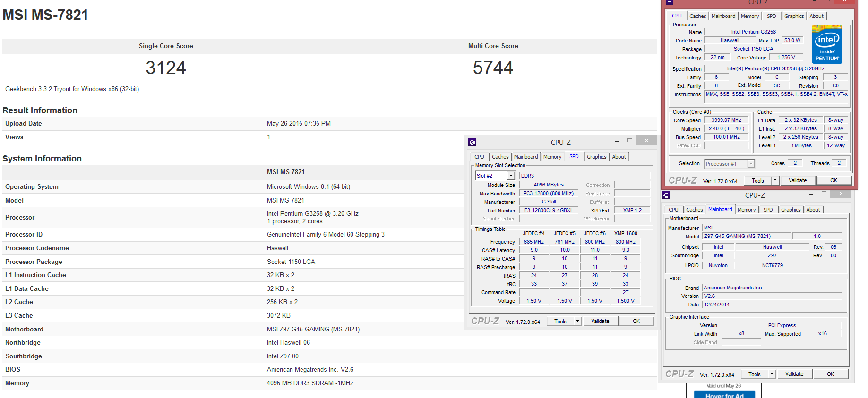The height and width of the screenshot is (398, 868).
Task: Click the Motherboard value MSI Z97-G45 GAMING
Action: pos(313,330)
